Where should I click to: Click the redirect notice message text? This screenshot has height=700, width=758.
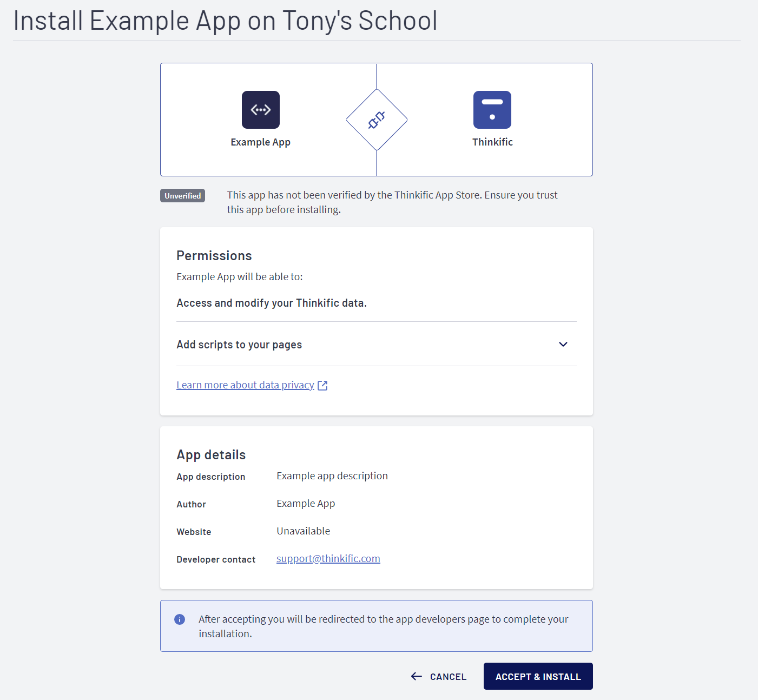tap(384, 626)
